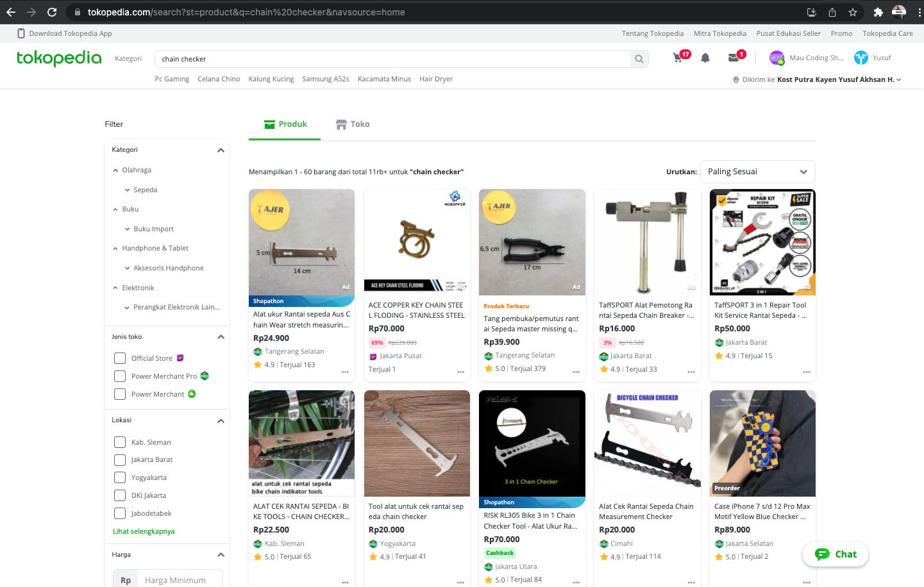Switch to the Toko tab

[x=353, y=124]
